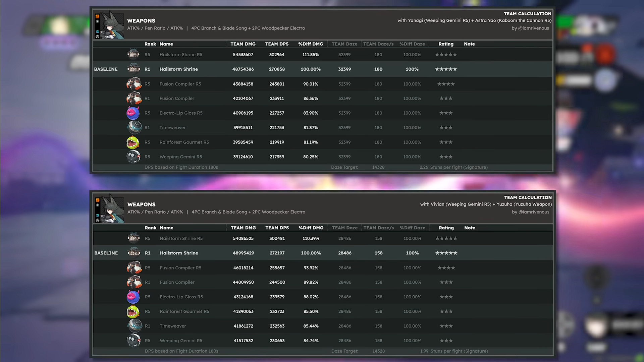Click Fusion Compiler R1 icon in top table
Image resolution: width=644 pixels, height=362 pixels.
coord(133,98)
